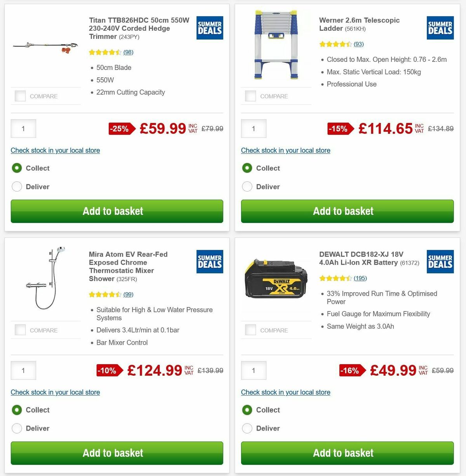Enable COMPARE on the Mira mixer shower
The image size is (466, 476).
pos(20,330)
